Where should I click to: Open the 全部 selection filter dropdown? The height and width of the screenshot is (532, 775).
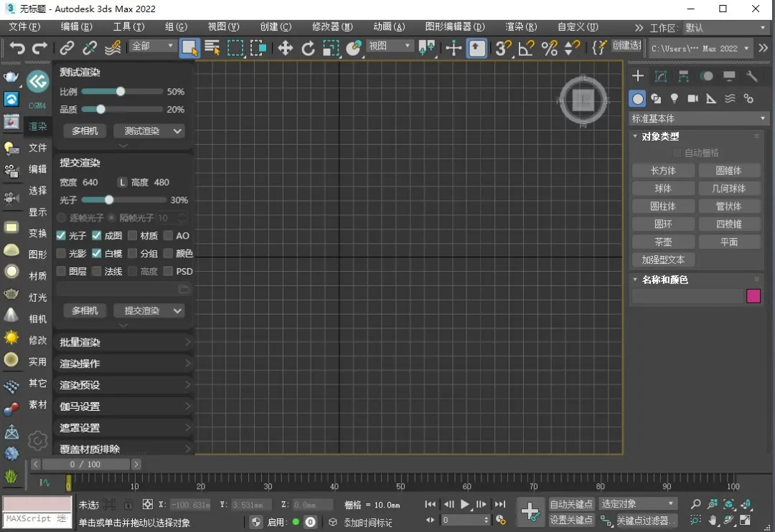coord(153,46)
